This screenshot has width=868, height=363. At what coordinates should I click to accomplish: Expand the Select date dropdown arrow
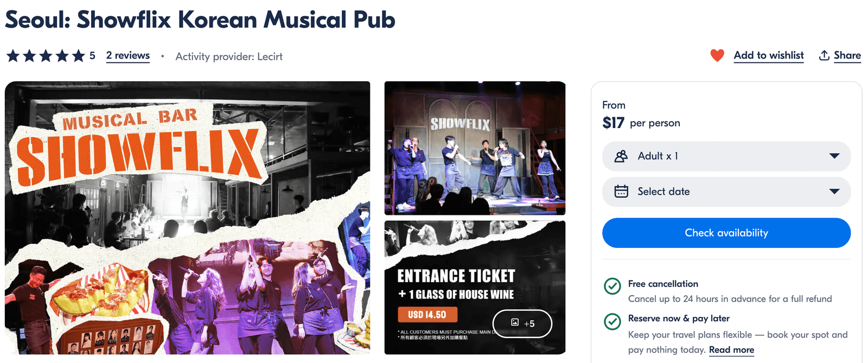834,192
